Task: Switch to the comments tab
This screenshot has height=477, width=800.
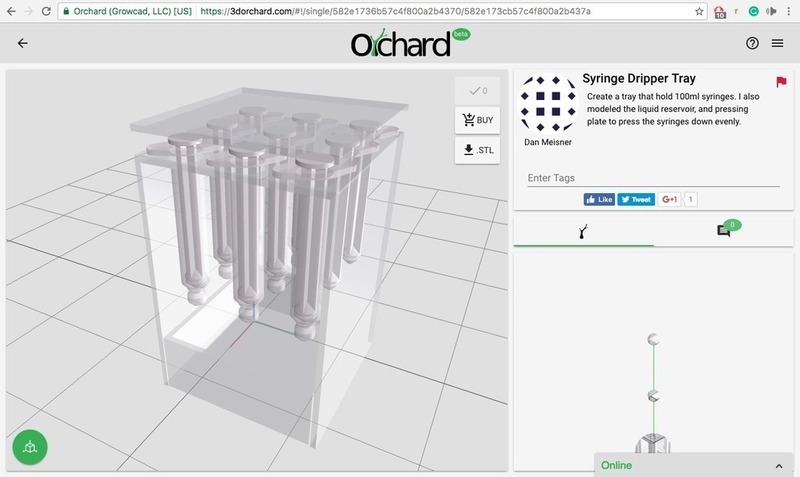Action: coord(724,230)
